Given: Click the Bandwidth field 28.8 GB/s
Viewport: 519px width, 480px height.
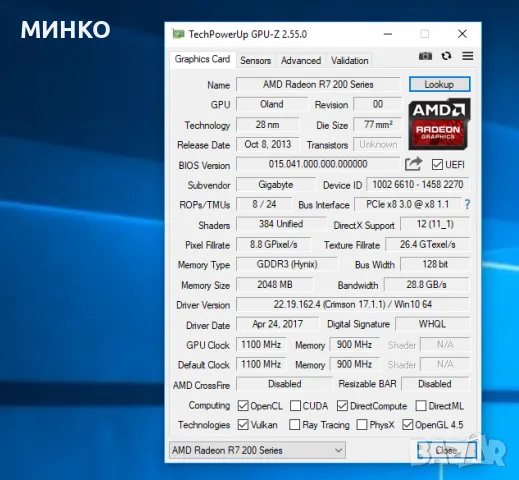Looking at the screenshot, I should [426, 285].
